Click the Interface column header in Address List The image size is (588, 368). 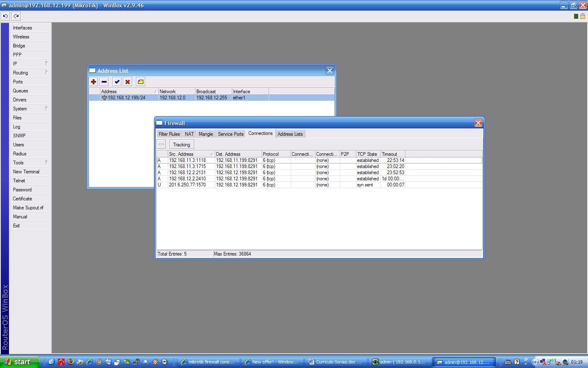tap(250, 91)
